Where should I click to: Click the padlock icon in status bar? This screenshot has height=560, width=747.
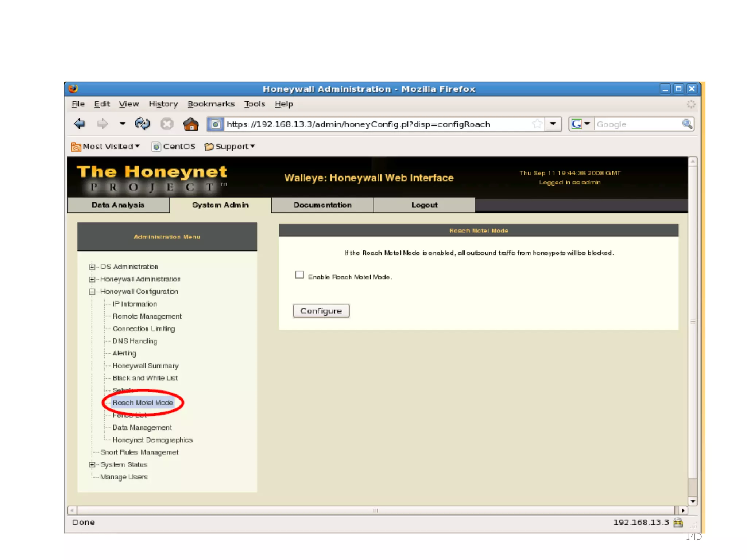tap(678, 522)
